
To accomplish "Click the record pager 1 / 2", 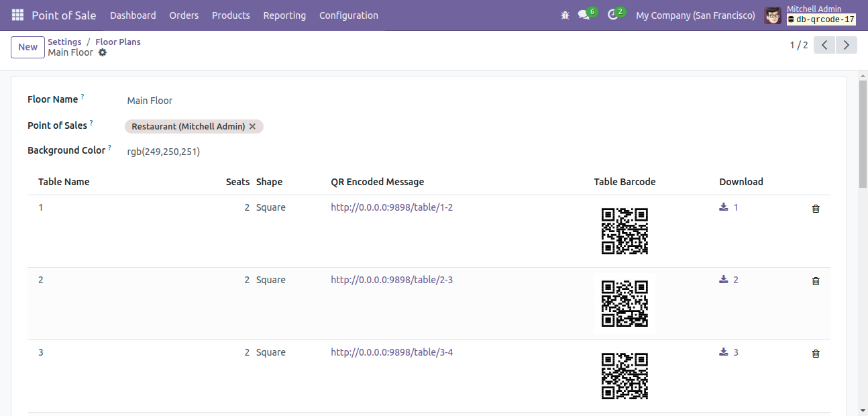I will pos(799,45).
